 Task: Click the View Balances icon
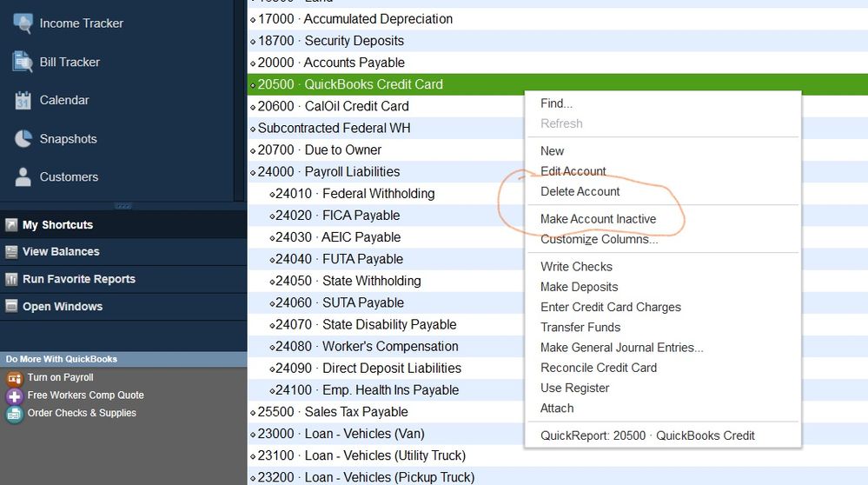point(11,252)
